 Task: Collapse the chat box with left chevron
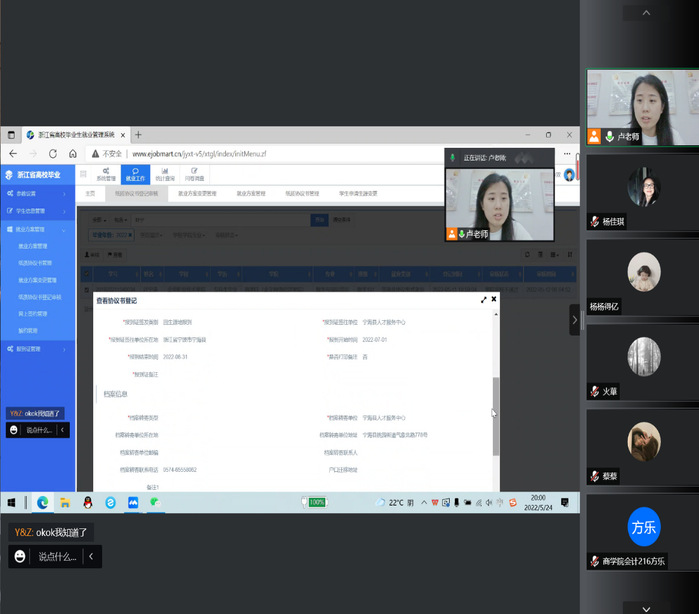pyautogui.click(x=91, y=556)
